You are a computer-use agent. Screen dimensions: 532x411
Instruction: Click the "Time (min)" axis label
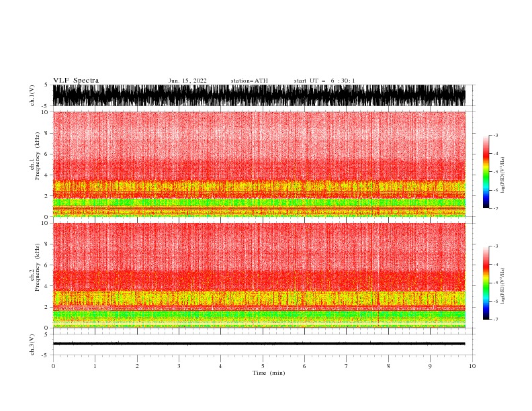point(269,373)
